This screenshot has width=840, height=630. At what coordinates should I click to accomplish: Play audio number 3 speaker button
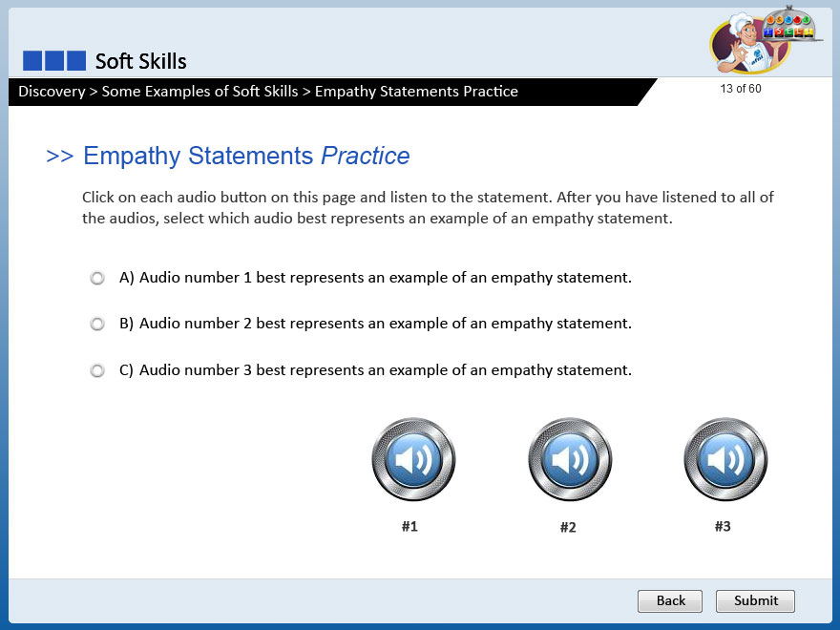[x=725, y=460]
